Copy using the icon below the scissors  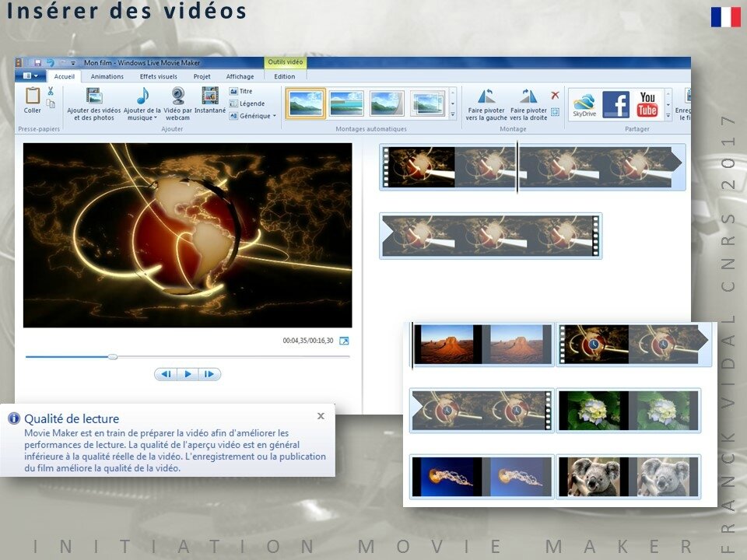tap(51, 103)
